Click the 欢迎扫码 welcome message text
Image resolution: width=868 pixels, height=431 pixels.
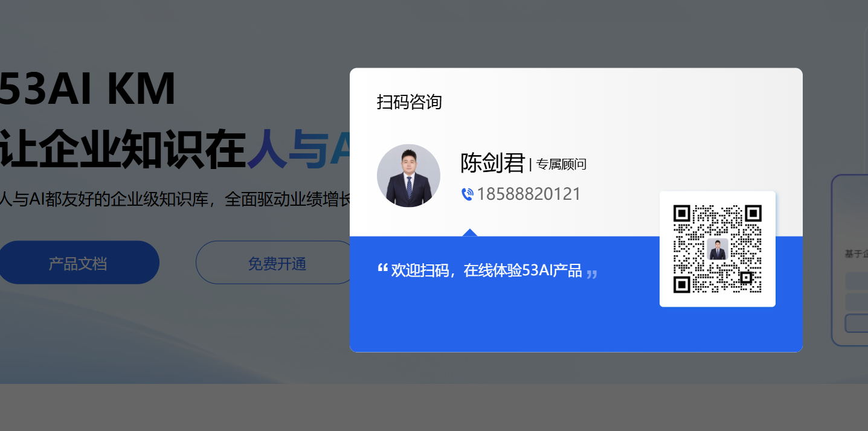click(x=486, y=270)
